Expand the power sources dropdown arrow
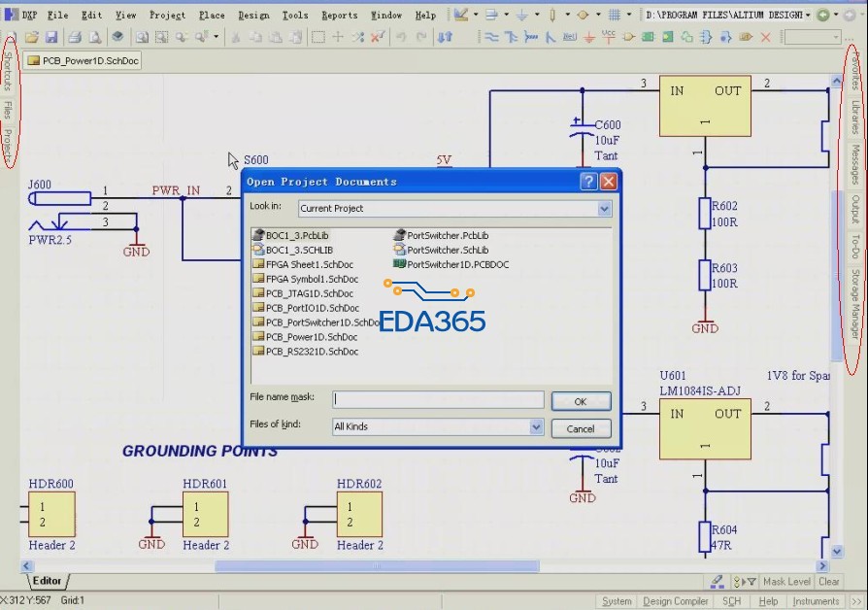 click(x=537, y=15)
